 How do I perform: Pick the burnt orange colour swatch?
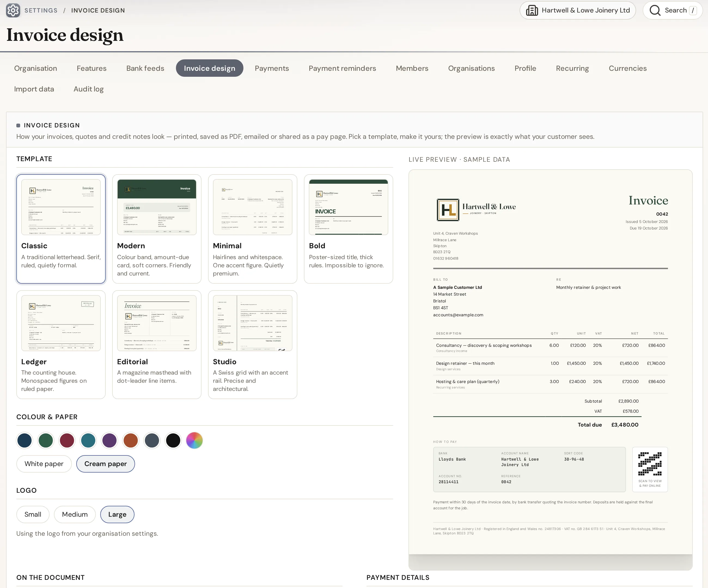(131, 440)
